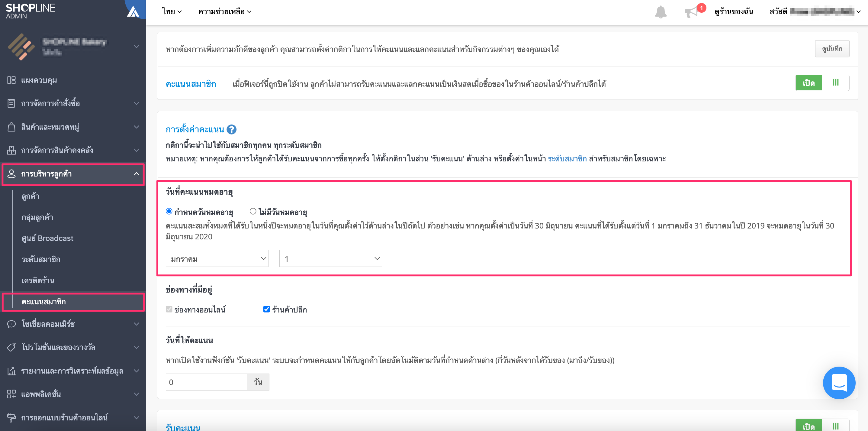Open ศูนย์ Broadcast in the sidebar

[x=47, y=238]
